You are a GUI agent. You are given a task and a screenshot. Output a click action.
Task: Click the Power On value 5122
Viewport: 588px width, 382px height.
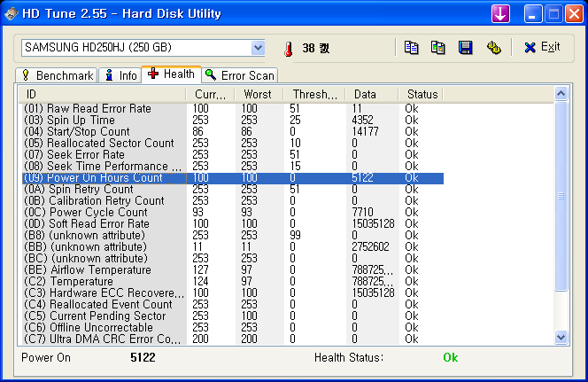click(143, 357)
